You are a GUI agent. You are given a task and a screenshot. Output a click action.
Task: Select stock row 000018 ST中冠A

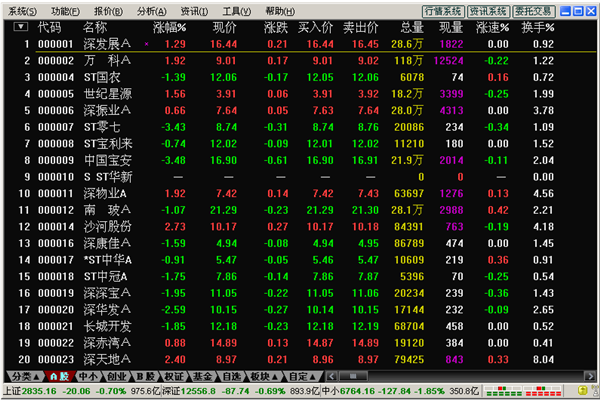click(x=300, y=277)
